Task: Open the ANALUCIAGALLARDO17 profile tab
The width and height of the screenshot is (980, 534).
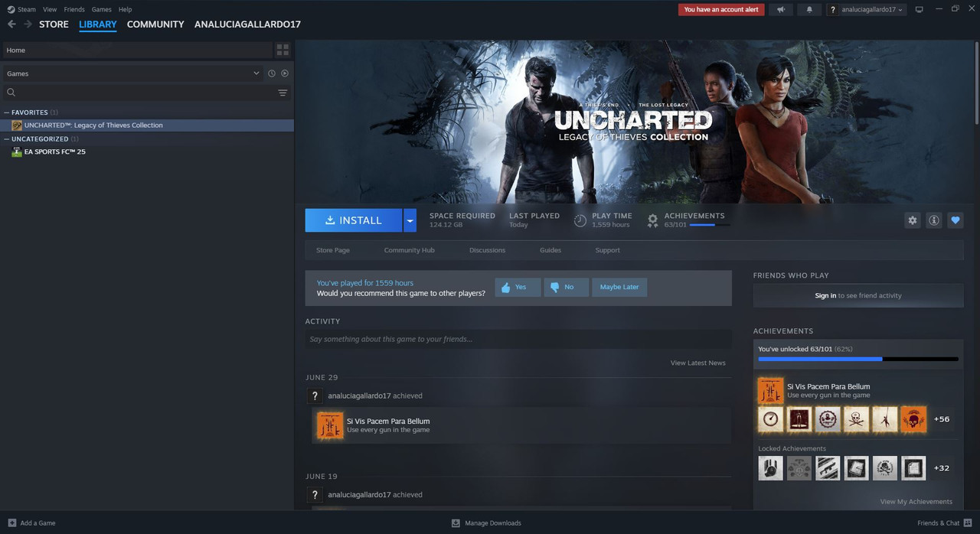Action: pyautogui.click(x=247, y=24)
